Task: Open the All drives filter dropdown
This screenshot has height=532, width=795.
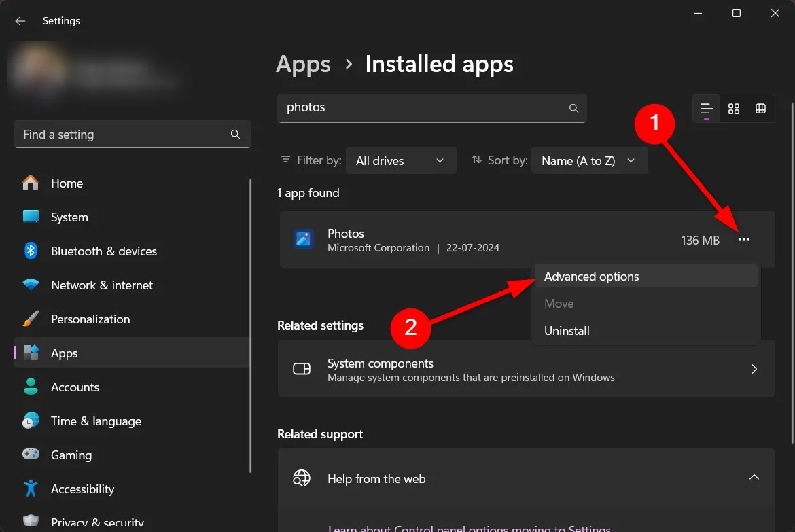Action: pos(400,161)
